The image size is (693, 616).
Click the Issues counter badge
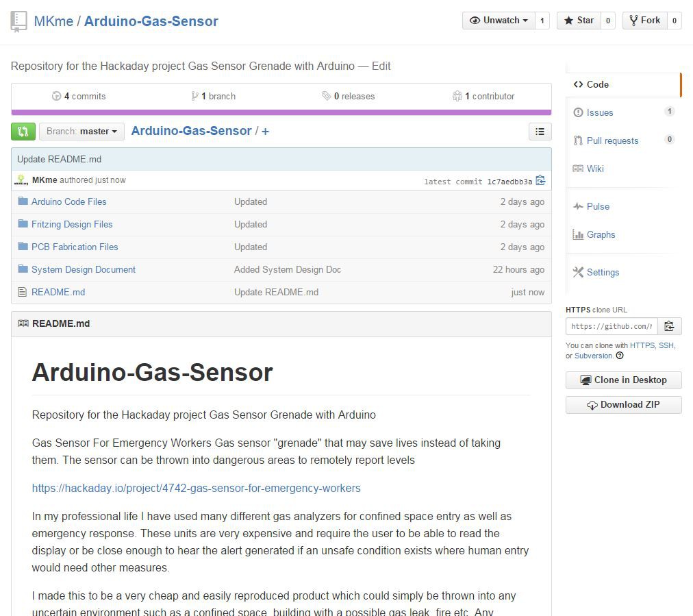tap(670, 112)
